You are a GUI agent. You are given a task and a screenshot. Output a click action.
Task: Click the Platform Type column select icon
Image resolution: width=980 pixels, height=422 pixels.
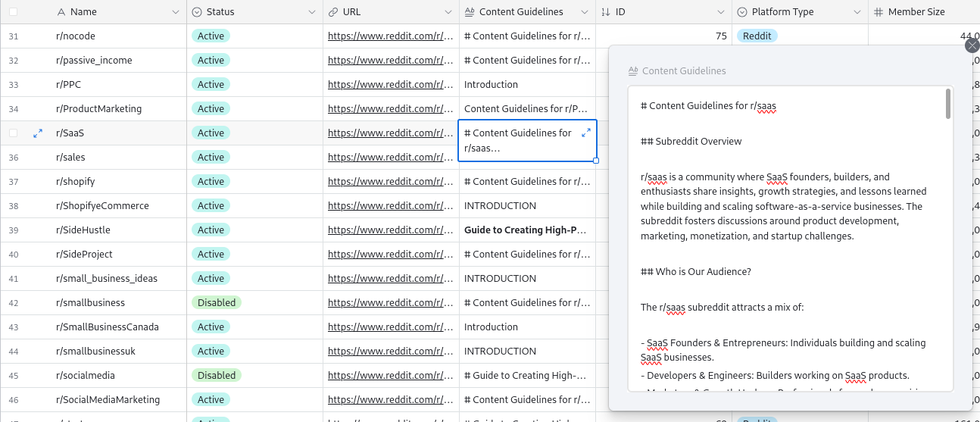coord(742,12)
